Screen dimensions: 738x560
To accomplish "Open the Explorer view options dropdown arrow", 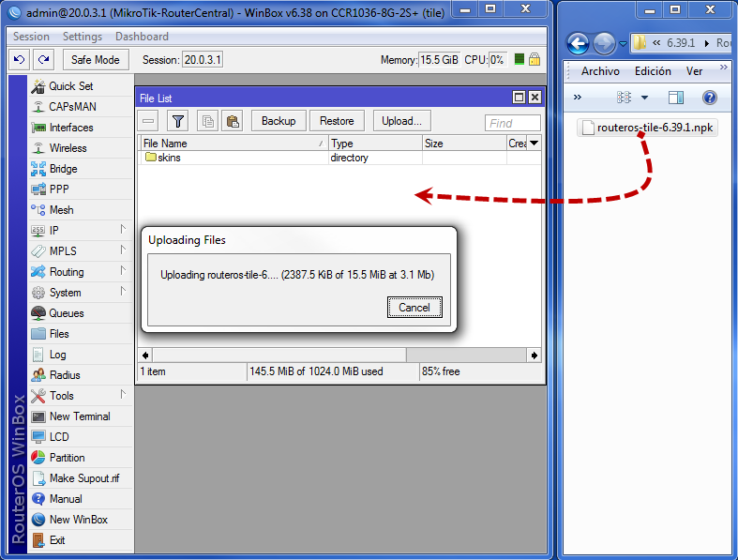I will click(645, 98).
